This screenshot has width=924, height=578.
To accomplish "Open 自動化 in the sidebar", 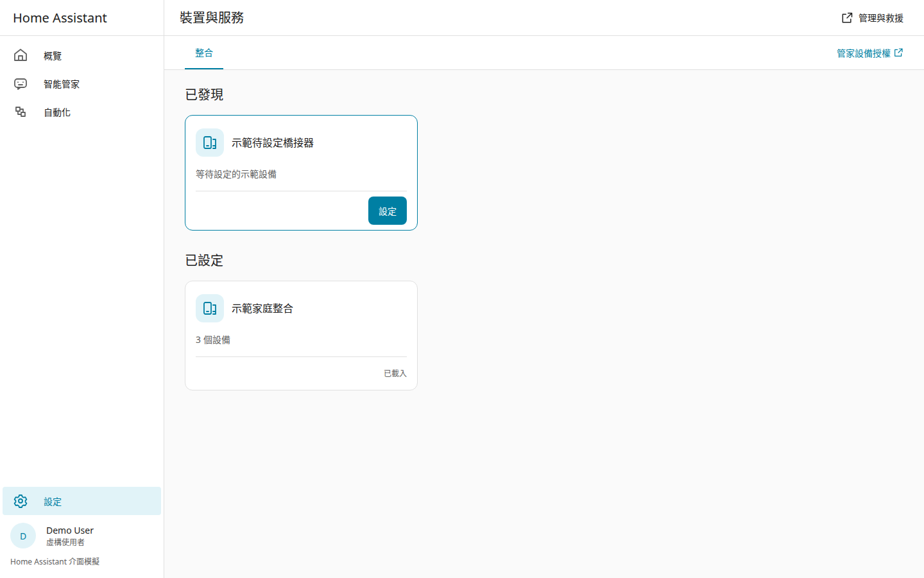I will coord(82,112).
